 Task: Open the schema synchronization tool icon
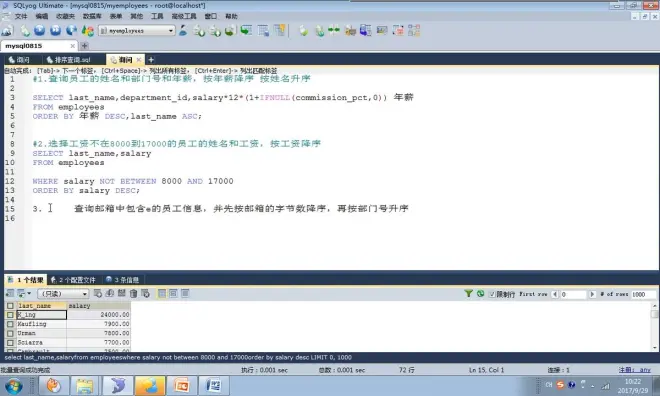[246, 31]
